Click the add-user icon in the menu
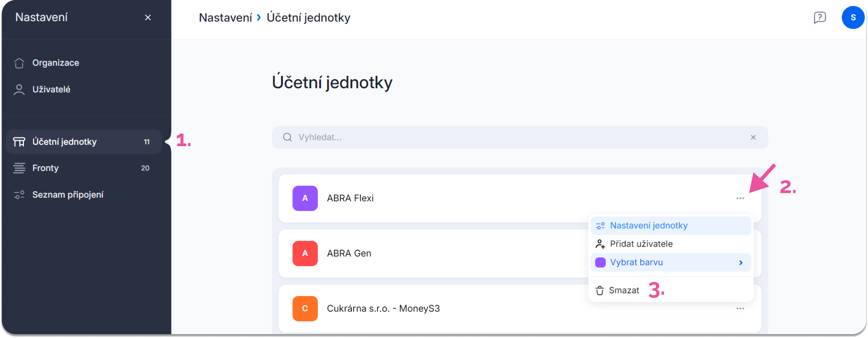The image size is (868, 338). click(600, 244)
